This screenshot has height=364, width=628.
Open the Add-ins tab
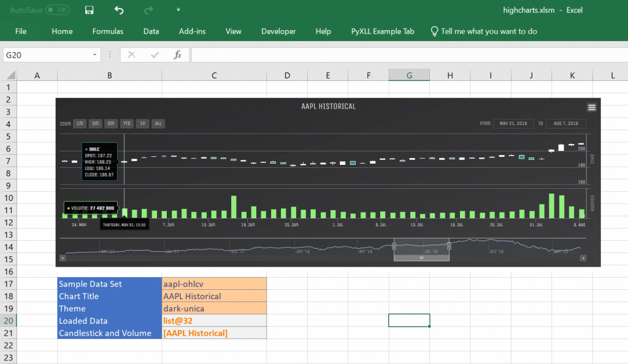(192, 31)
